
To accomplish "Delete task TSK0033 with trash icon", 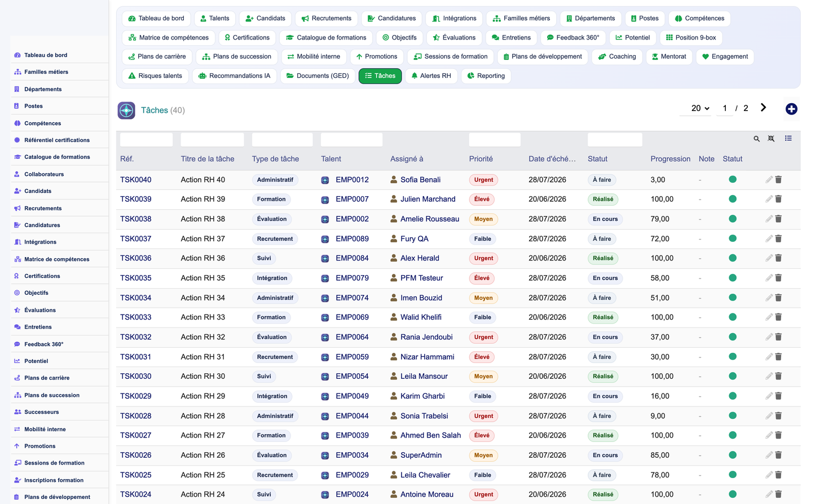I will [x=778, y=317].
